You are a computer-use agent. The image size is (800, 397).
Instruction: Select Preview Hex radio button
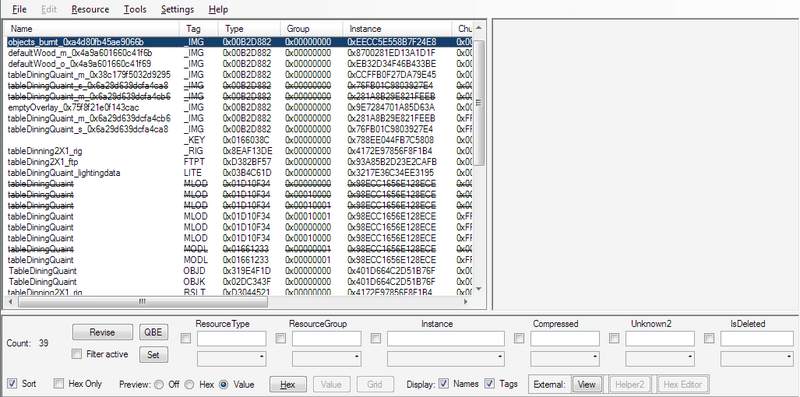[190, 384]
